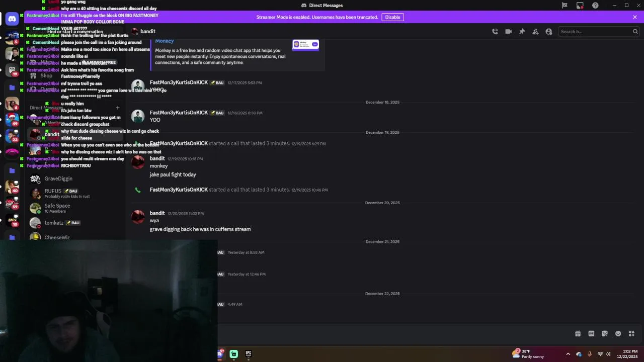Open tomkatz direct message
Screen dimensions: 644x362
click(75, 223)
